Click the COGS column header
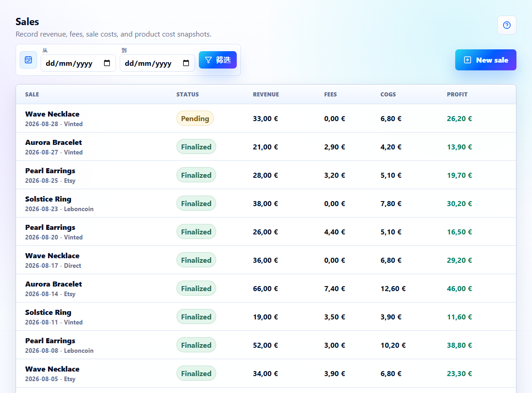 (x=388, y=94)
